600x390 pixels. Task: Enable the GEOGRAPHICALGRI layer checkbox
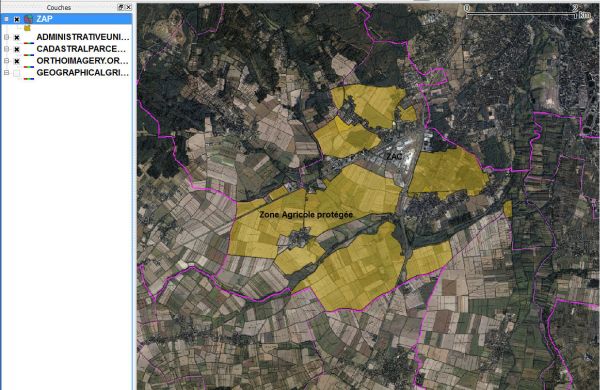click(17, 73)
